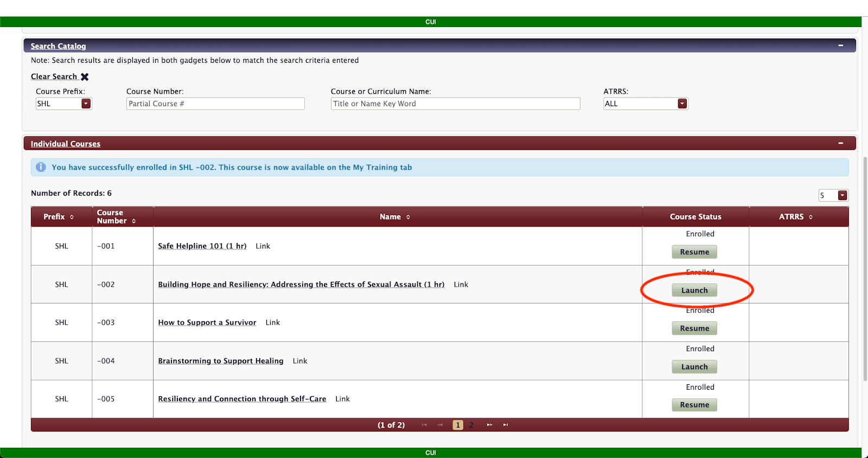Change the records-per-page dropdown
Screen dimensions: 868x458
842,196
